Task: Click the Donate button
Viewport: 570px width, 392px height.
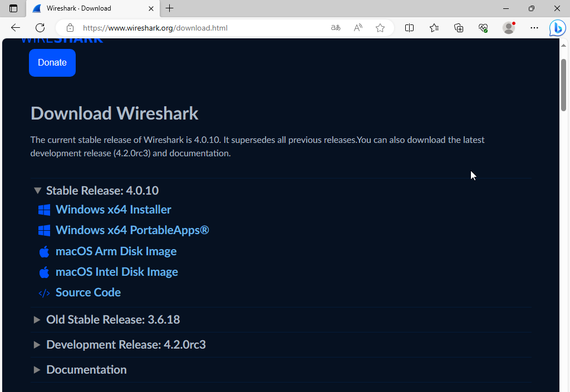Action: [x=52, y=63]
